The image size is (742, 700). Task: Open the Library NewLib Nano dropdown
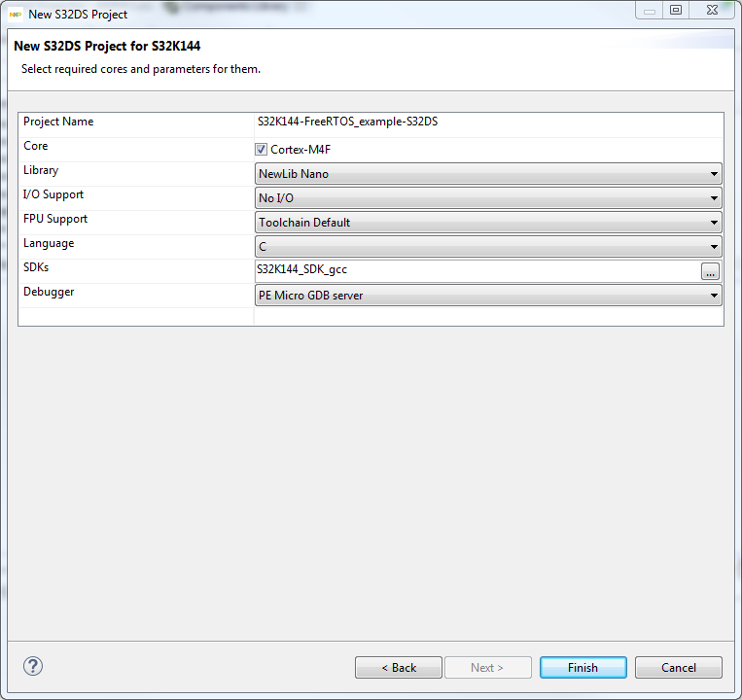(x=488, y=174)
